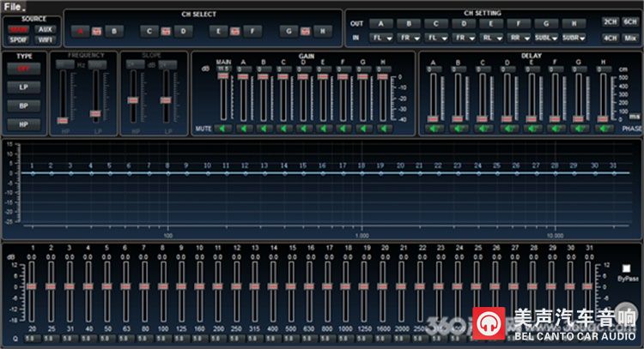Click the delay A value field

click(434, 69)
